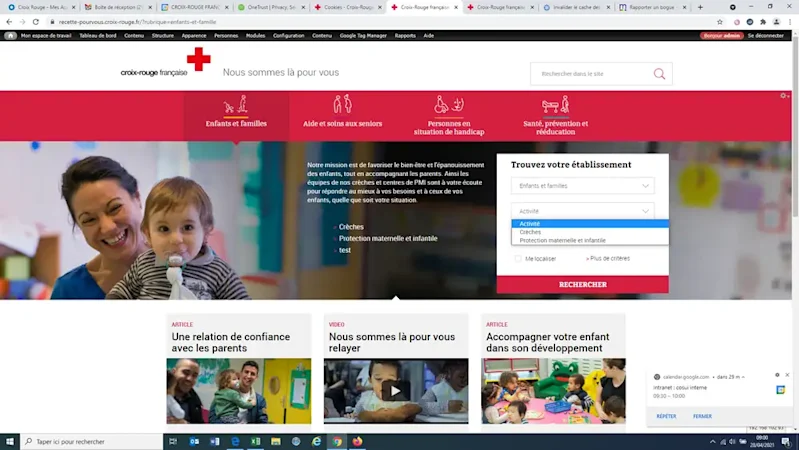Tick the Me localiser checkbox
799x450 pixels.
click(x=518, y=259)
